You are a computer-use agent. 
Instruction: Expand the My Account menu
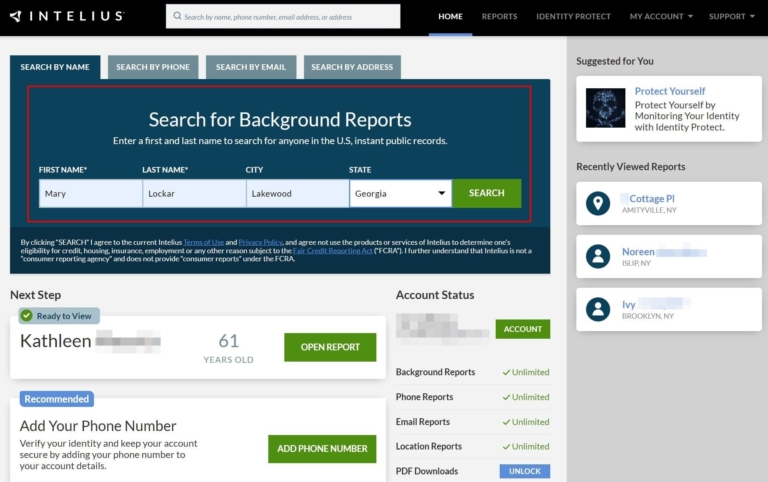click(x=661, y=17)
